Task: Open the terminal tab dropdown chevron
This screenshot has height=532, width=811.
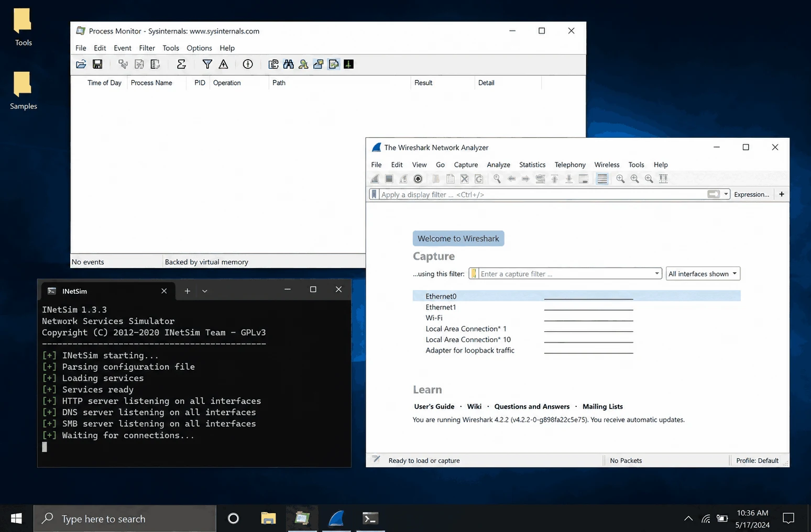Action: (x=205, y=291)
